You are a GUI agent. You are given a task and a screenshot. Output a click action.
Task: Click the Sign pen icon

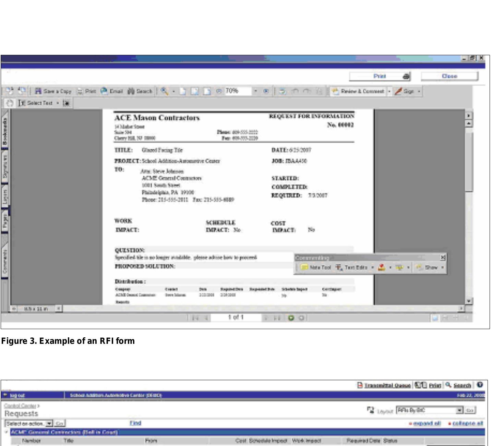[398, 91]
